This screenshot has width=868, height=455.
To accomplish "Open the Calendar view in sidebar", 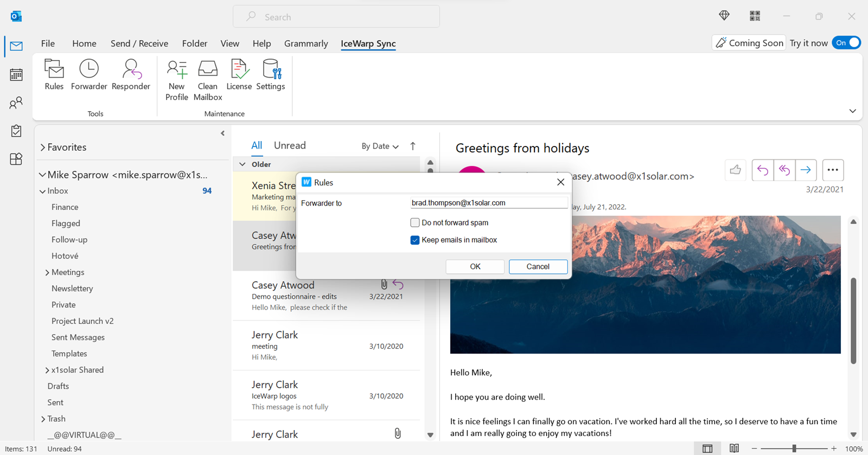I will [16, 74].
